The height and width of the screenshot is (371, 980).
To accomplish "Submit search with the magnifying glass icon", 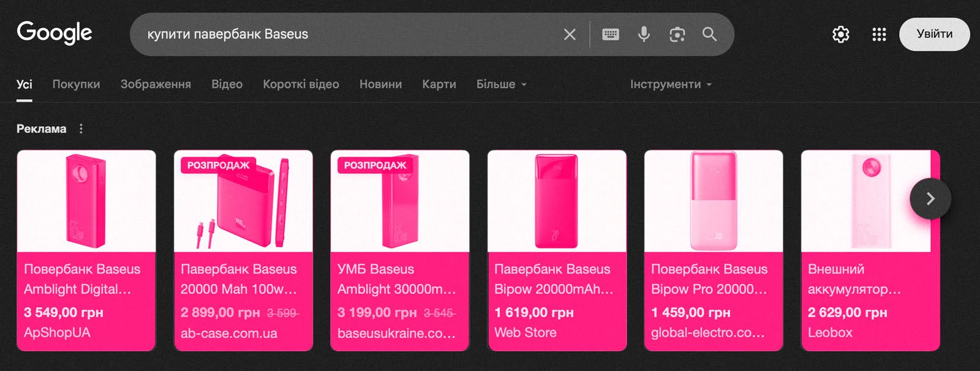I will pos(709,34).
